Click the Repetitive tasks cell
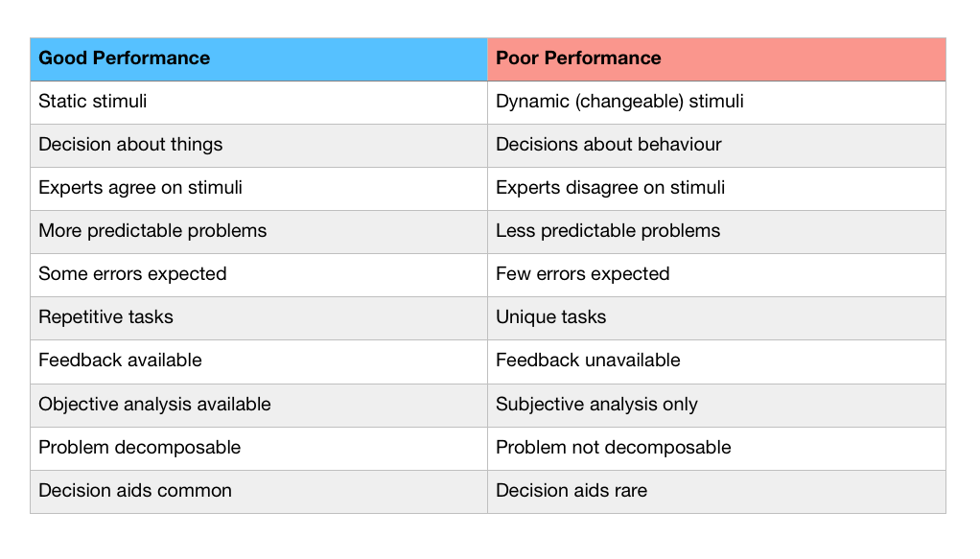Viewport: 980px width, 559px height. click(259, 318)
